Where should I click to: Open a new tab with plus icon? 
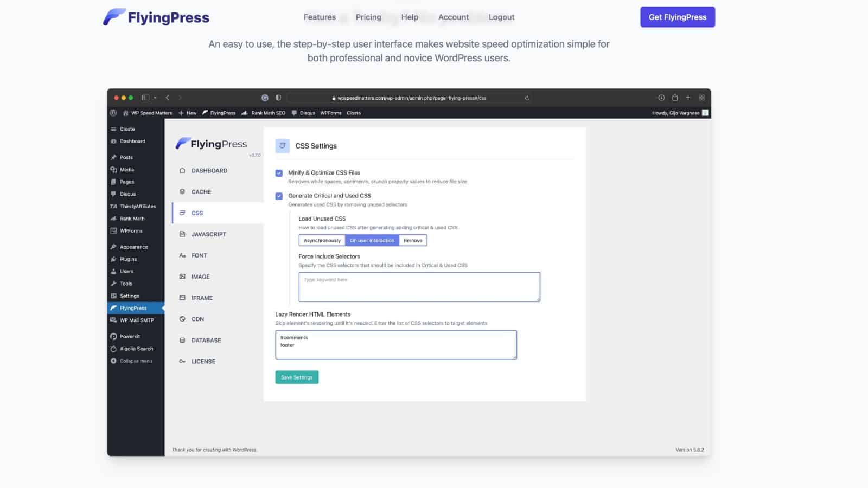688,98
